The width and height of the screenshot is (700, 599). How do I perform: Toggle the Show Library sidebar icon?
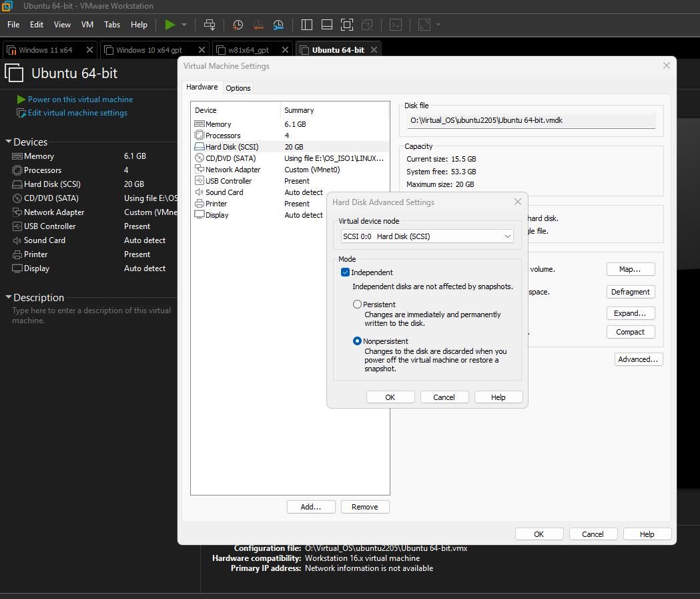tap(307, 25)
